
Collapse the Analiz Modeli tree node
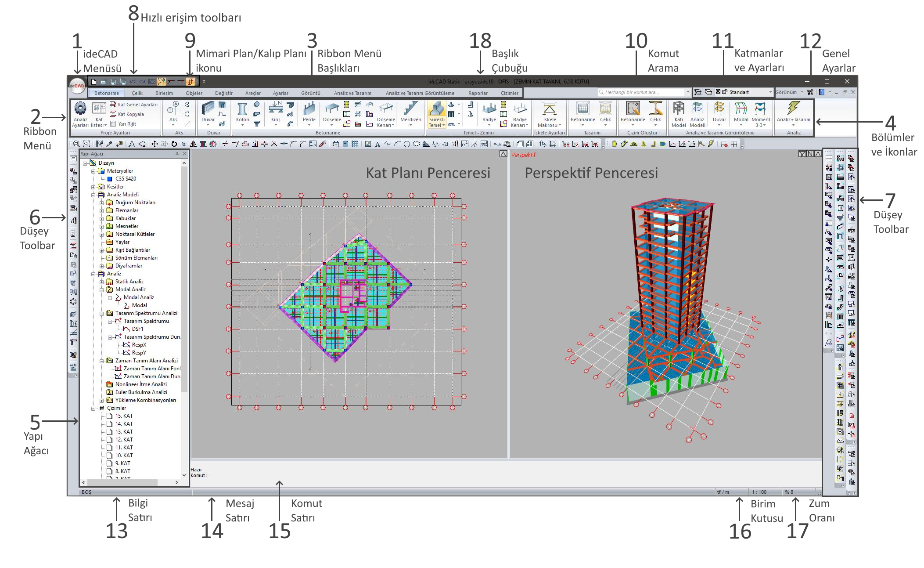tap(93, 195)
